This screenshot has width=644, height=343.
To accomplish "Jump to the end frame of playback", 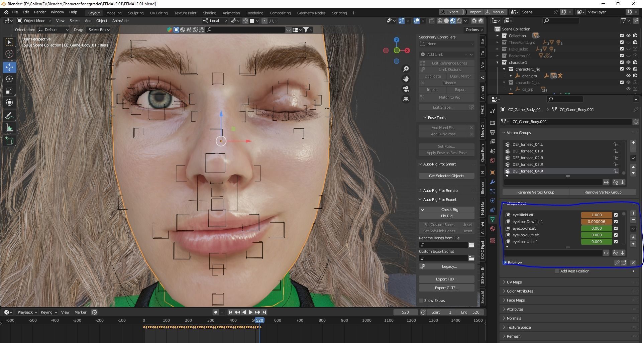I will [x=264, y=312].
